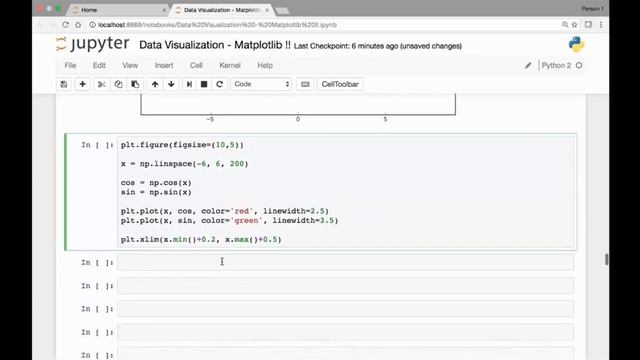Click the kernel status indicator circle
640x360 pixels.
click(x=579, y=65)
